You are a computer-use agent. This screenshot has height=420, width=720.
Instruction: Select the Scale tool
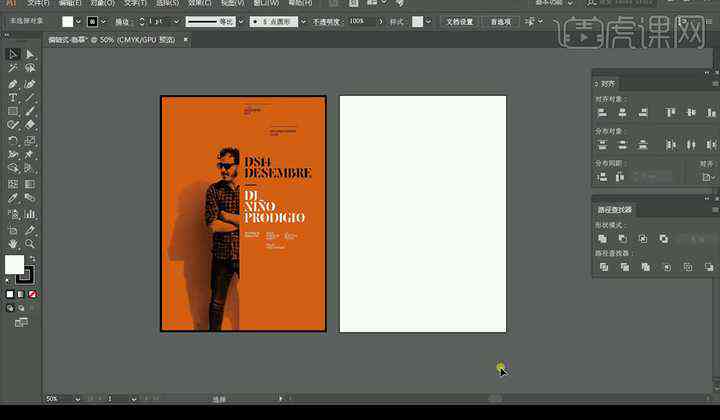click(x=30, y=140)
